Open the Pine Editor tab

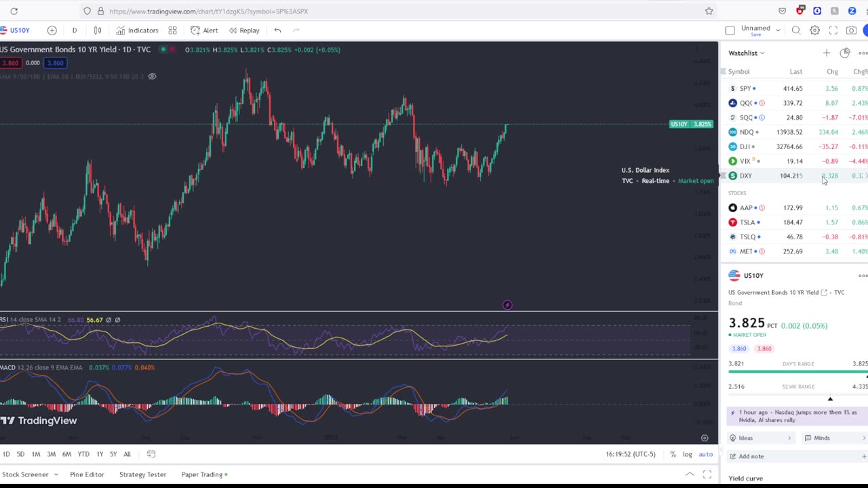87,474
